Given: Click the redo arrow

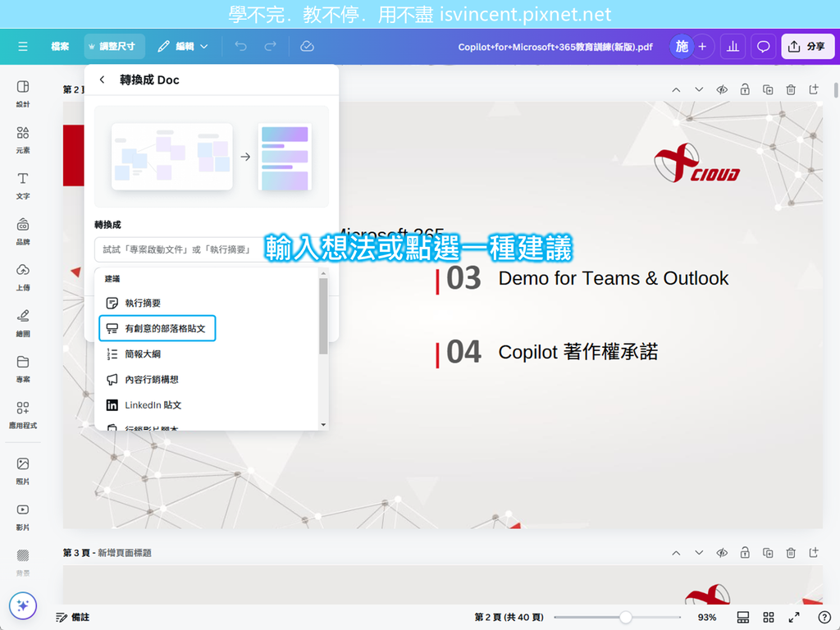Looking at the screenshot, I should pyautogui.click(x=271, y=47).
